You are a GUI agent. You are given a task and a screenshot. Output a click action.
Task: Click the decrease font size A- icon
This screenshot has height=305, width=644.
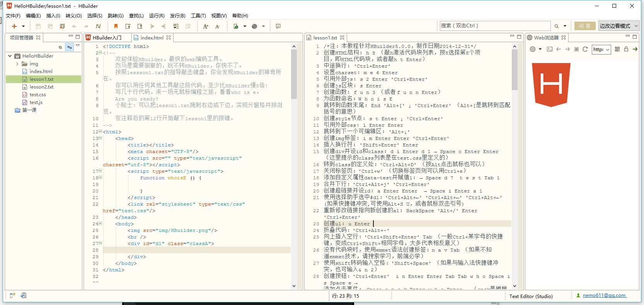pyautogui.click(x=218, y=26)
